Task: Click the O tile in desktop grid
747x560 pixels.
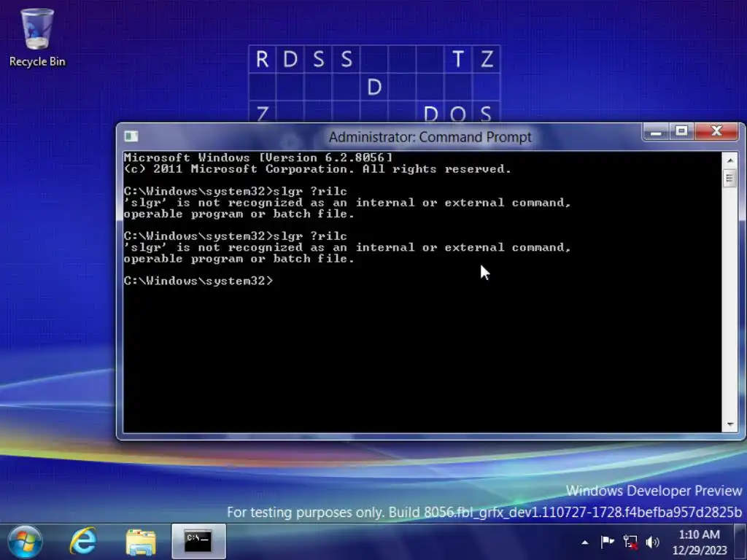Action: 458,114
